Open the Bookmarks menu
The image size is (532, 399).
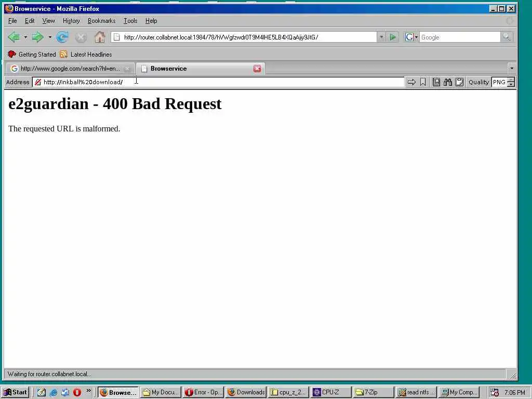101,21
